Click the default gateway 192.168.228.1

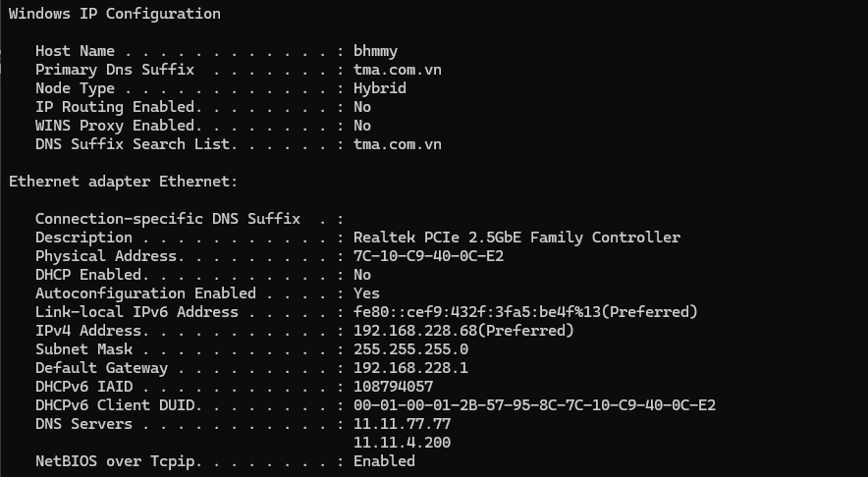pos(410,368)
